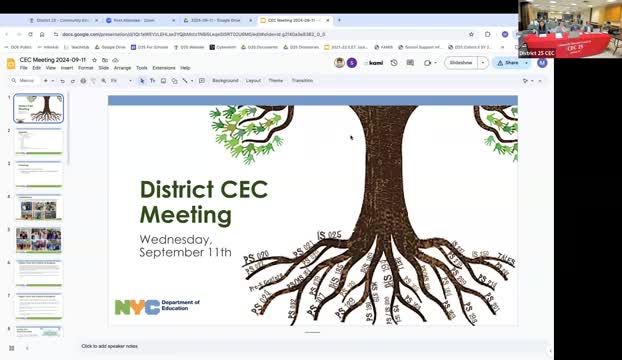This screenshot has height=360, width=622.
Task: Select the Line tool
Action: click(184, 81)
